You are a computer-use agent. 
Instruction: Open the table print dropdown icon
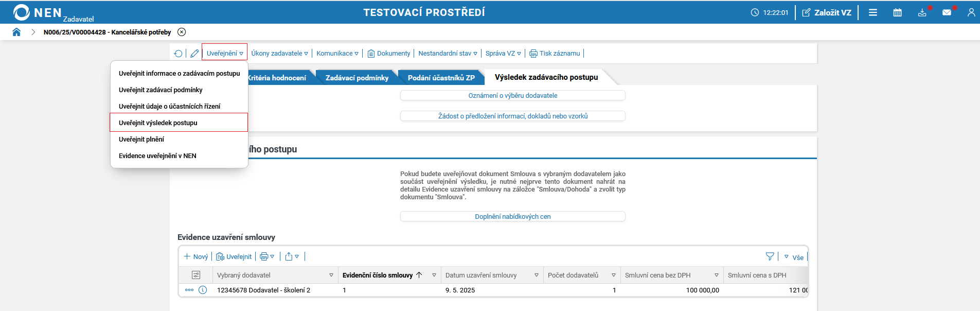tap(267, 256)
